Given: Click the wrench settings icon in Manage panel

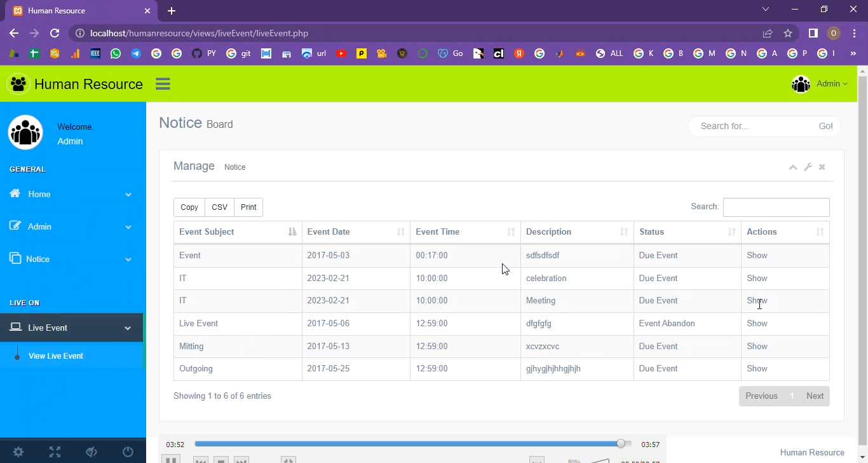Looking at the screenshot, I should [808, 167].
